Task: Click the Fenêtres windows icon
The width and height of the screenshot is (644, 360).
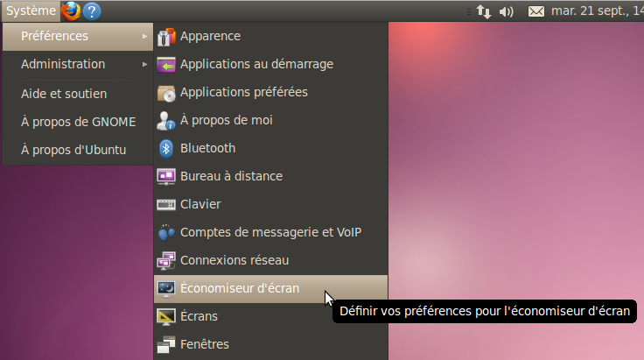Action: [x=166, y=344]
